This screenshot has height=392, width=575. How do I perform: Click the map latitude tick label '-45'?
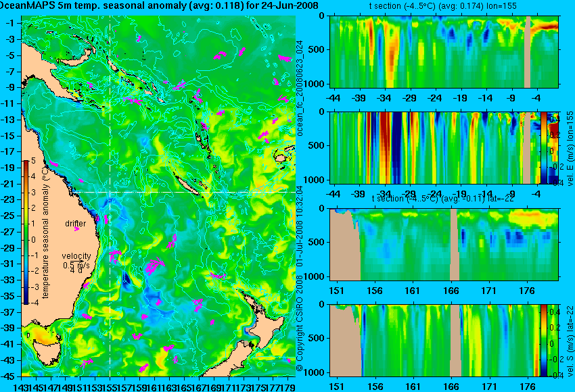(8, 376)
